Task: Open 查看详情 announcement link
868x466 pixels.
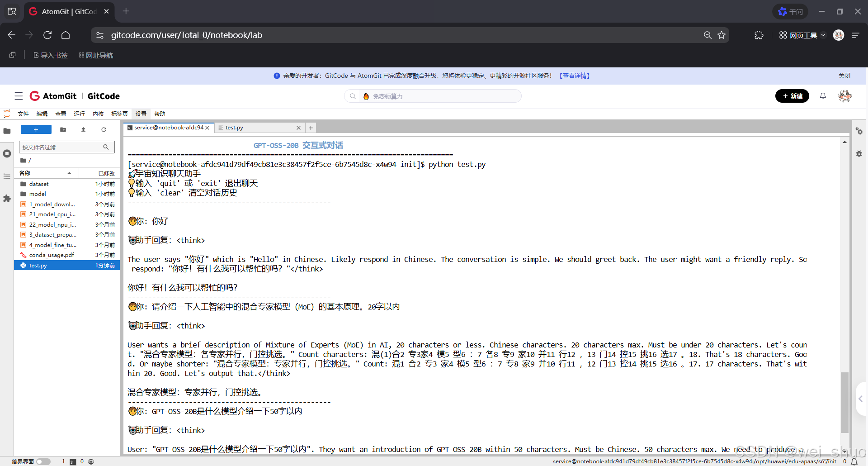Action: (575, 76)
